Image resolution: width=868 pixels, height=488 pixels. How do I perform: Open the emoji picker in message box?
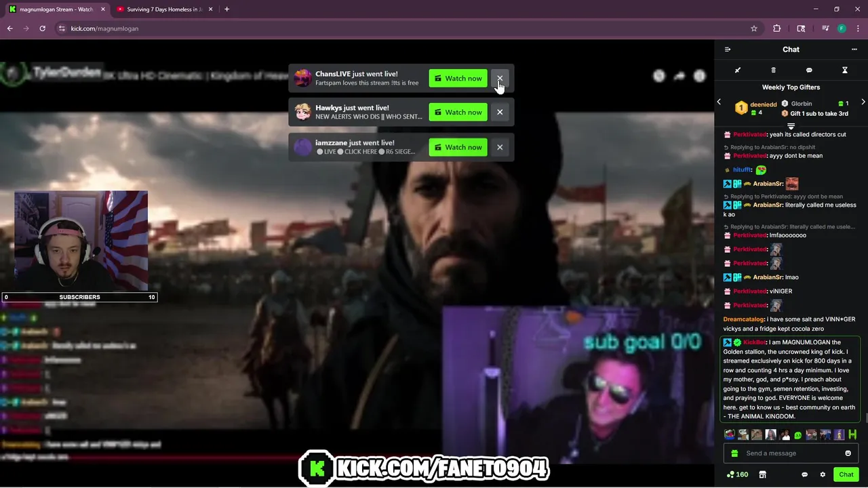coord(848,453)
